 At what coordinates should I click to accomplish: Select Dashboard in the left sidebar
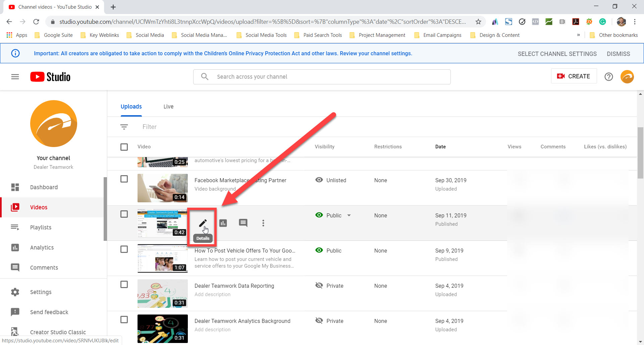tap(44, 187)
